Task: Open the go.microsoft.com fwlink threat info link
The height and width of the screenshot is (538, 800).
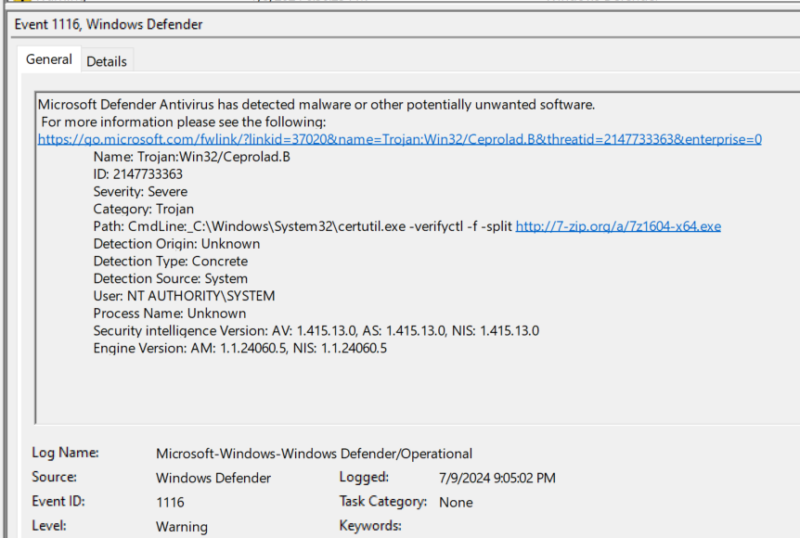Action: (399, 139)
